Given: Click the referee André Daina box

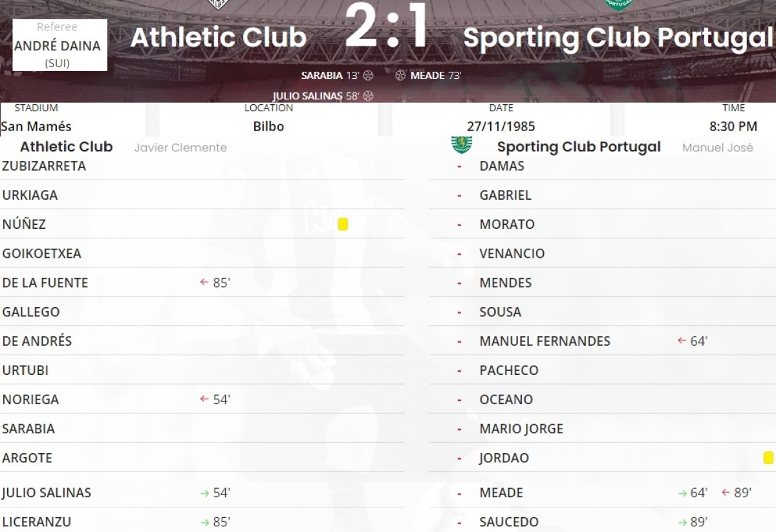Looking at the screenshot, I should 59,45.
